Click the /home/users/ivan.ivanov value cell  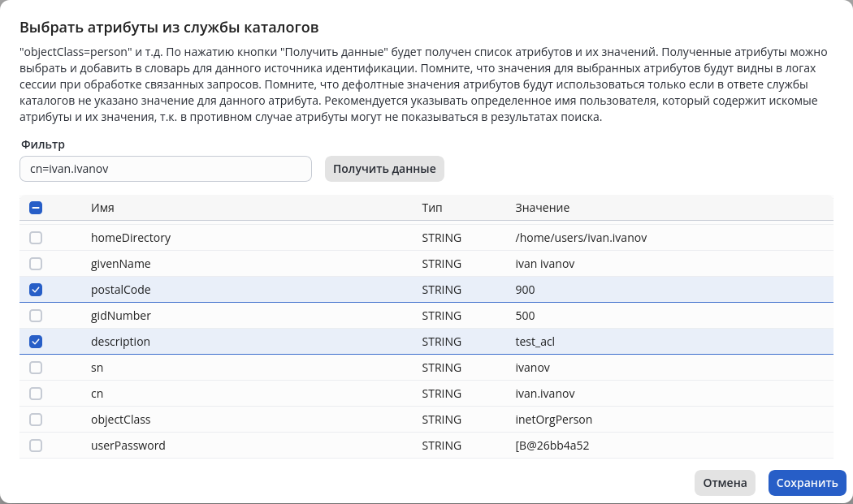pyautogui.click(x=581, y=238)
